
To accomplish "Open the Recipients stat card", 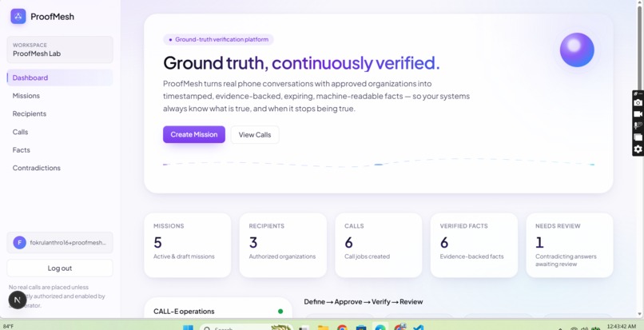I will coord(283,245).
